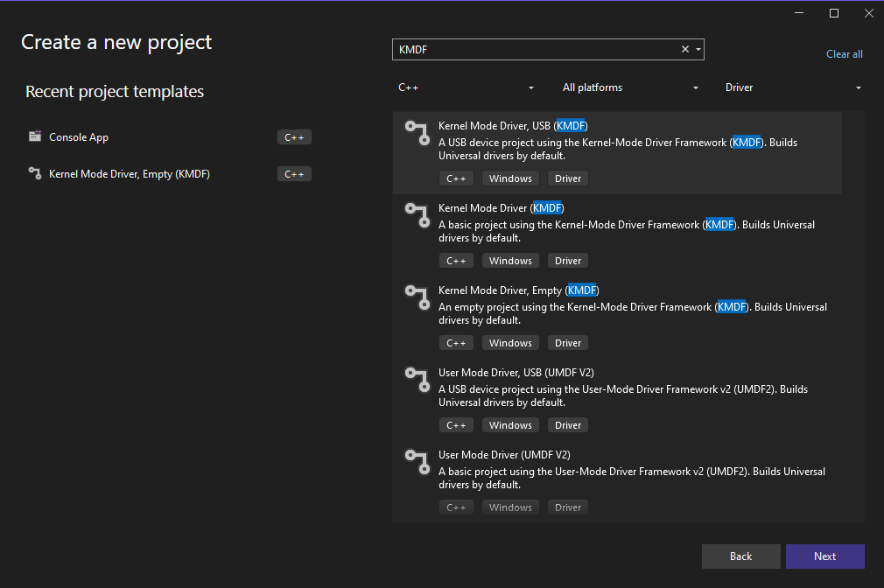Click Kernel Mode Driver, Empty (KMDF) result icon
This screenshot has width=884, height=588.
(417, 297)
